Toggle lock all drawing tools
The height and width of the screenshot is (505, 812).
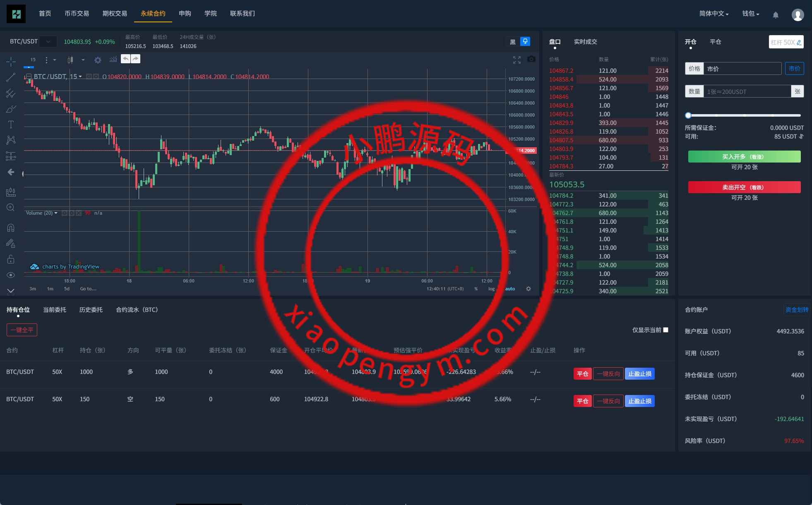[11, 259]
